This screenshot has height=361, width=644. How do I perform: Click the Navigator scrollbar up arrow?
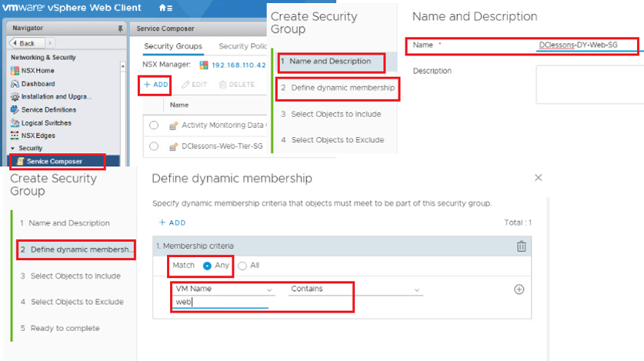[122, 65]
